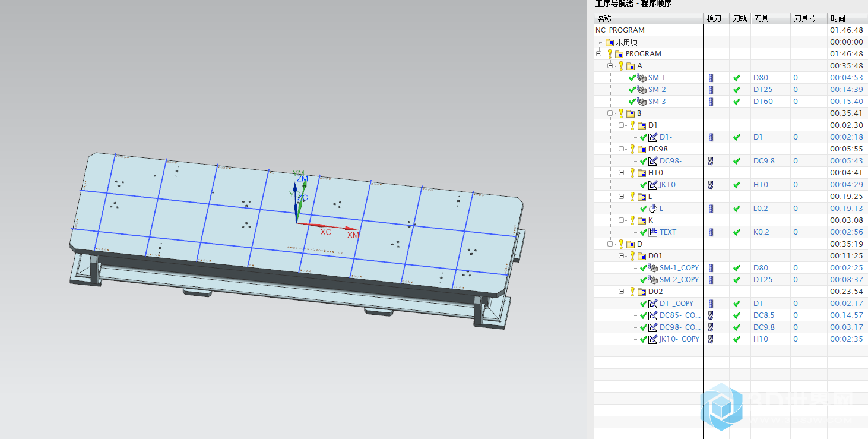868x439 pixels.
Task: Click the D1-_COPY operation icon
Action: click(653, 304)
